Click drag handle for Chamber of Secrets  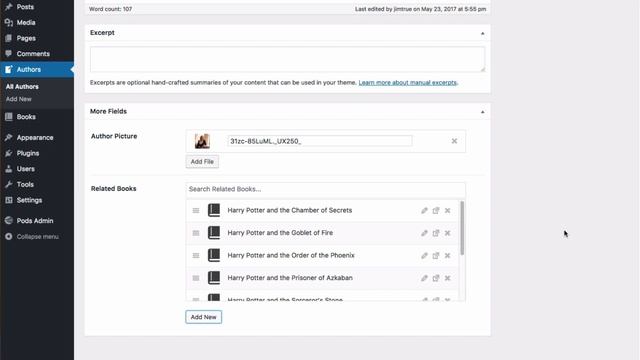tap(196, 211)
